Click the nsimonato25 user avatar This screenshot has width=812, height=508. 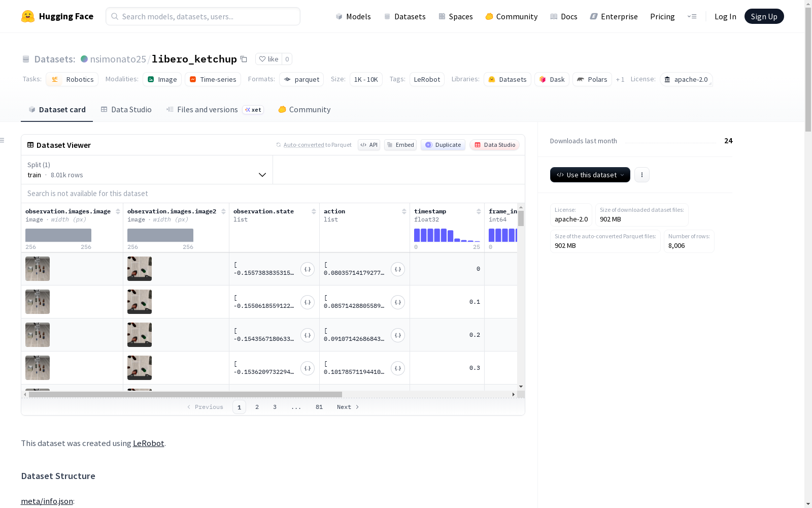pyautogui.click(x=84, y=59)
